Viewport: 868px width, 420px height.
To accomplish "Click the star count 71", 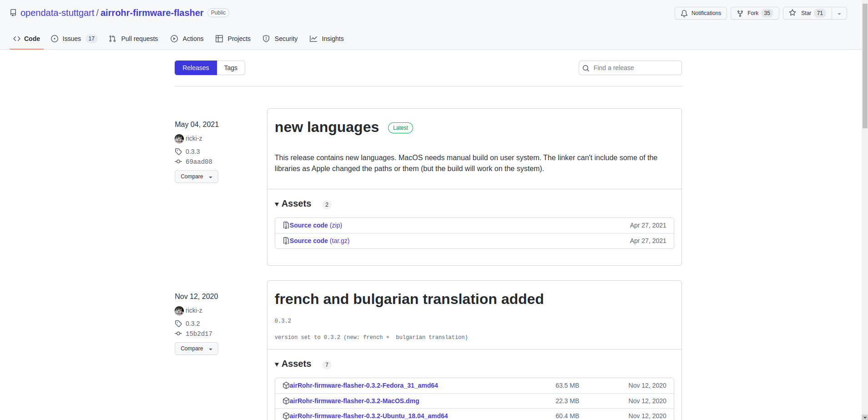I will click(x=820, y=13).
